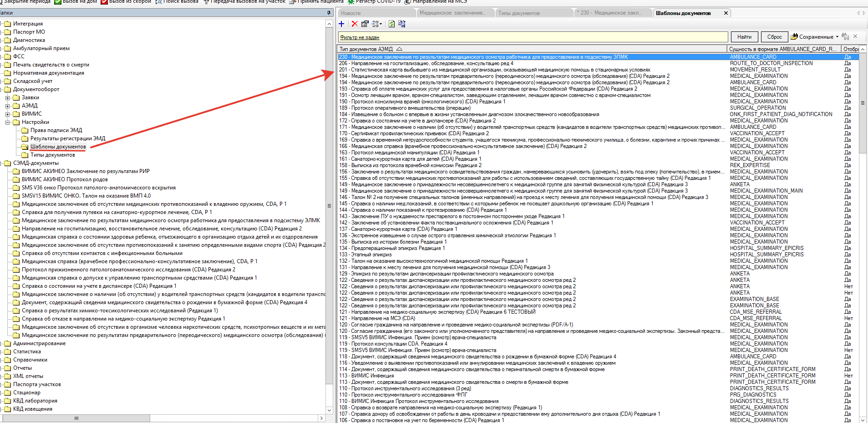Open SMS V36 онко Протокол патолого-анатомического вскрытия
Image resolution: width=868 pixels, height=423 pixels.
tap(98, 188)
